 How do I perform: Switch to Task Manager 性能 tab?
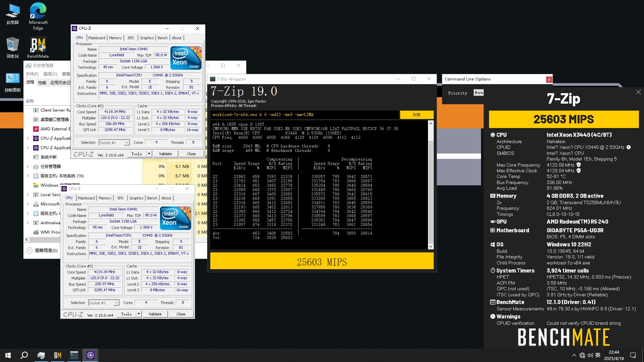pyautogui.click(x=42, y=82)
